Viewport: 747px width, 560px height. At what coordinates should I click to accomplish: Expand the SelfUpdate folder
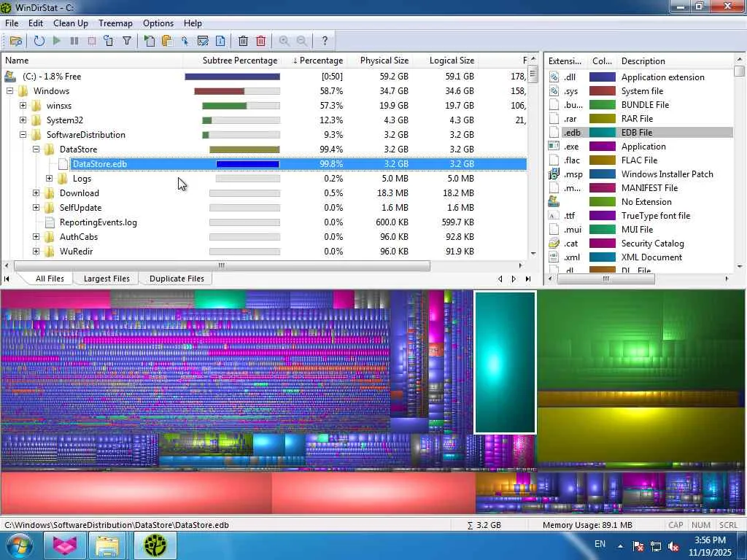coord(36,208)
